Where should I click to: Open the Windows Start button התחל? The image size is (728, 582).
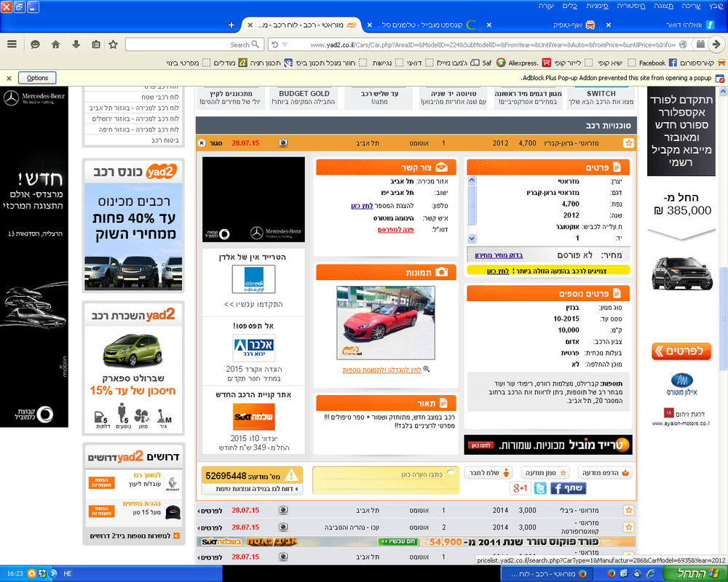tap(697, 574)
